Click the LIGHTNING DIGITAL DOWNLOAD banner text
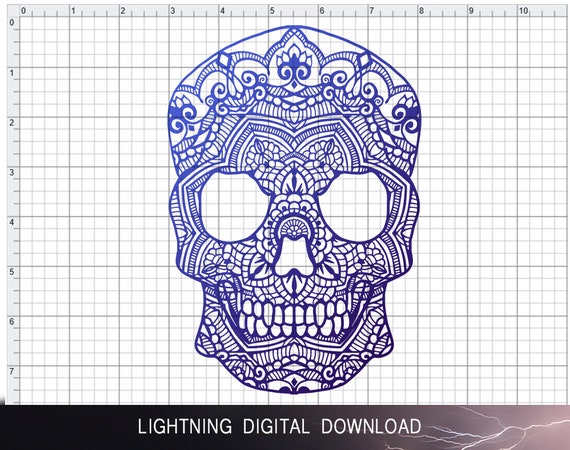Screen dimensions: 570x450 [x=279, y=426]
